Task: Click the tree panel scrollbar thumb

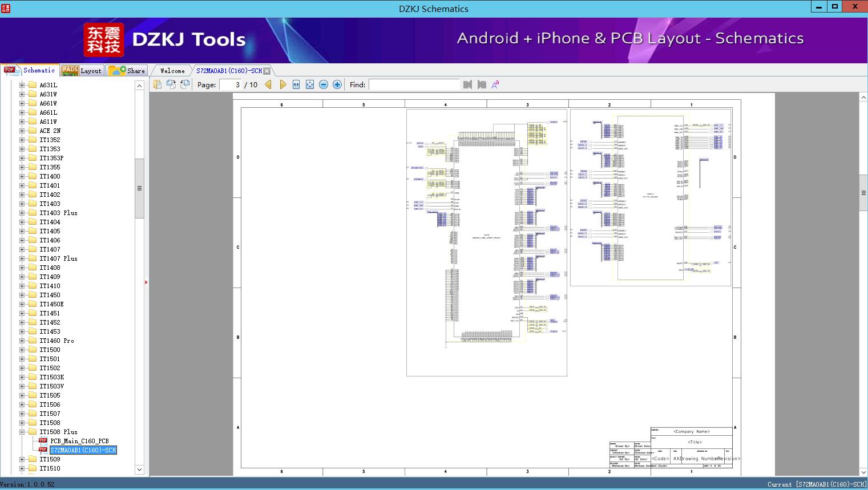Action: [139, 188]
